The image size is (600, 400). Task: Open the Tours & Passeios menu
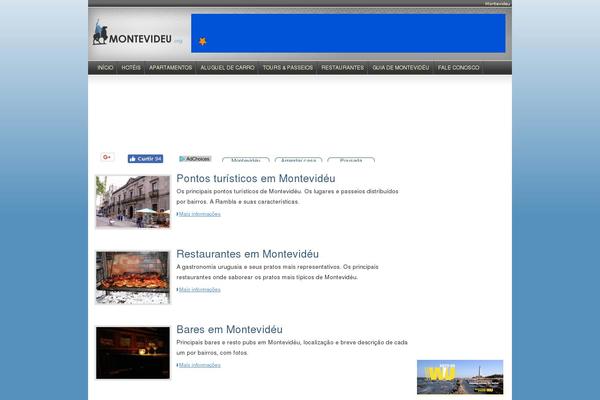[288, 68]
